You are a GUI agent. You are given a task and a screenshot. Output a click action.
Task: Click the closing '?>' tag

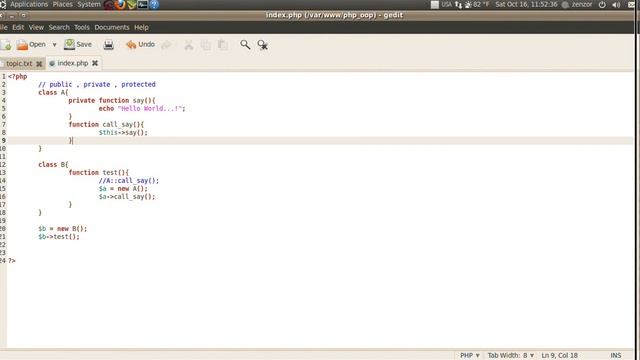(12, 260)
